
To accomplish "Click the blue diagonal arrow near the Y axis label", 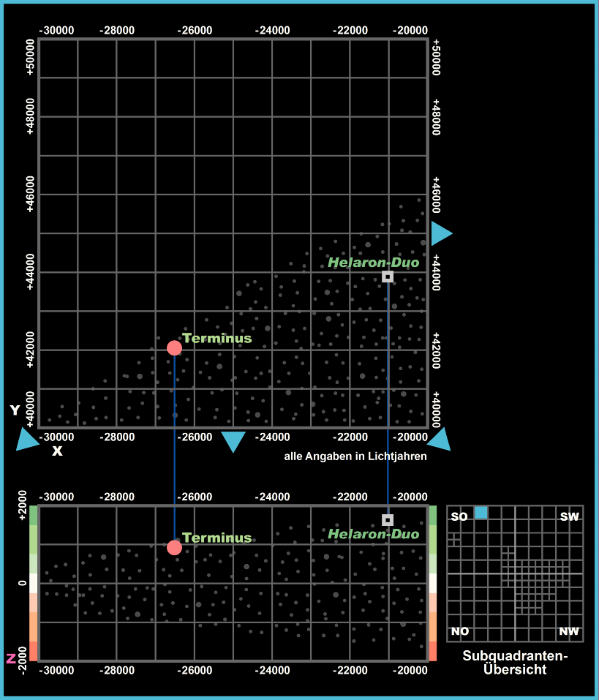I will click(x=27, y=440).
